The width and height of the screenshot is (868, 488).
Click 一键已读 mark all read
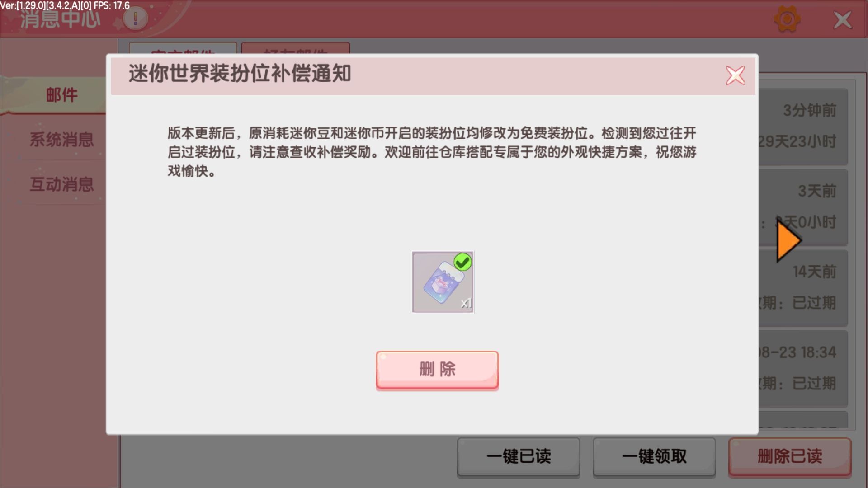(519, 456)
